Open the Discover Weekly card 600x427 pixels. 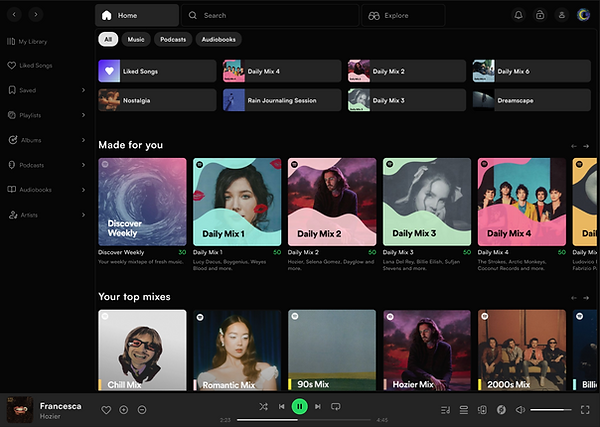[x=142, y=202]
